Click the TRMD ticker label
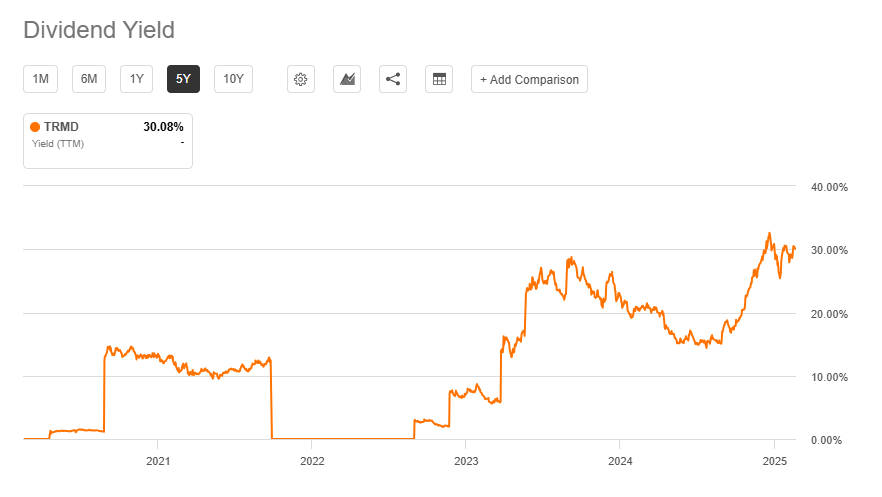 61,127
